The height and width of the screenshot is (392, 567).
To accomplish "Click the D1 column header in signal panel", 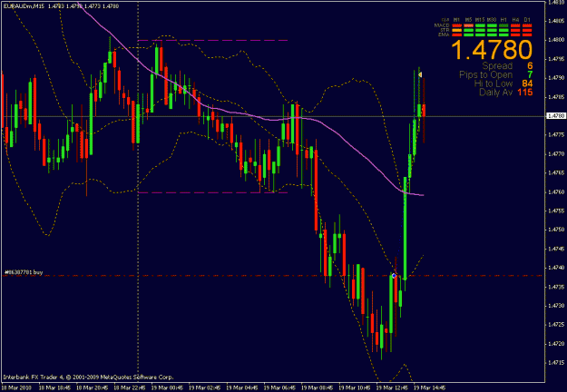I will [527, 20].
